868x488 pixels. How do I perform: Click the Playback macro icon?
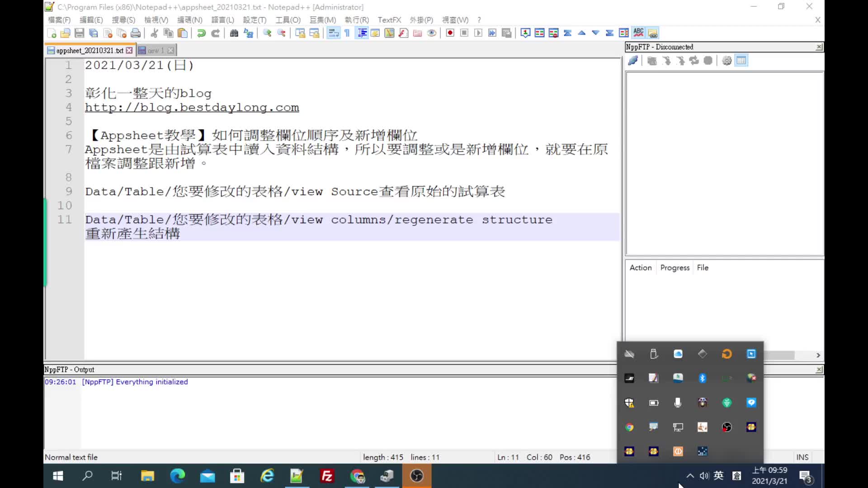[x=478, y=33]
